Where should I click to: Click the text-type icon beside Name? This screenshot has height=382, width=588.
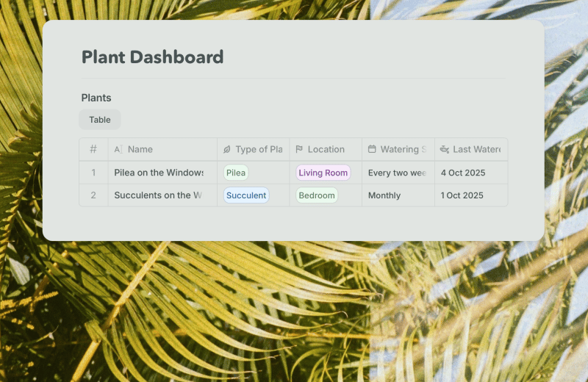click(118, 149)
